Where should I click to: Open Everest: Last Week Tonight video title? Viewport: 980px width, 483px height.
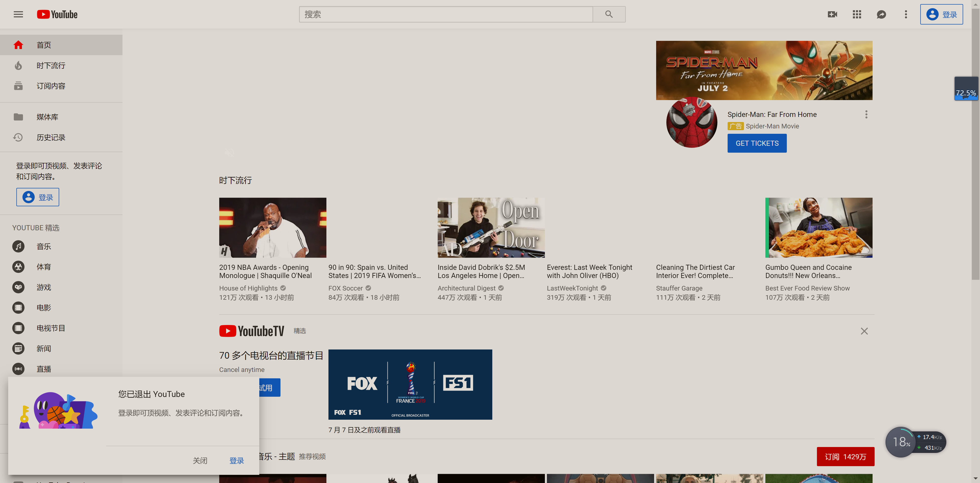tap(589, 271)
